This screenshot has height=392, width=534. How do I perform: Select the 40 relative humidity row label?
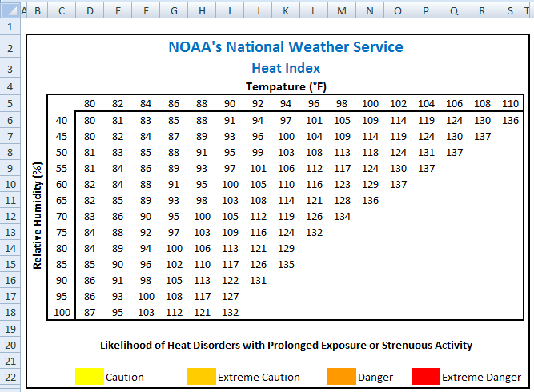click(x=62, y=121)
